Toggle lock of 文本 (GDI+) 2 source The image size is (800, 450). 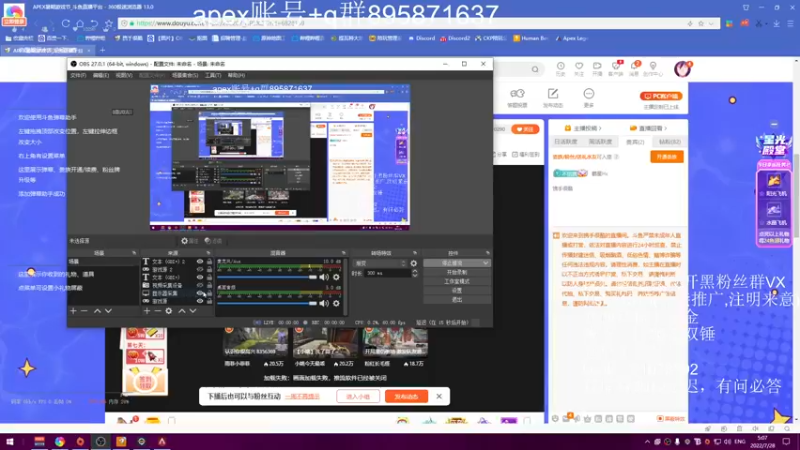coord(209,261)
